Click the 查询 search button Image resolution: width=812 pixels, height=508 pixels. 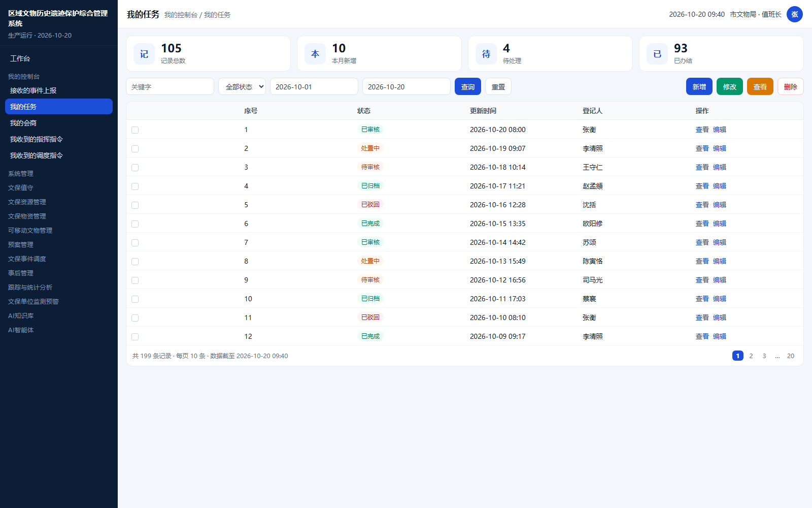pyautogui.click(x=468, y=86)
